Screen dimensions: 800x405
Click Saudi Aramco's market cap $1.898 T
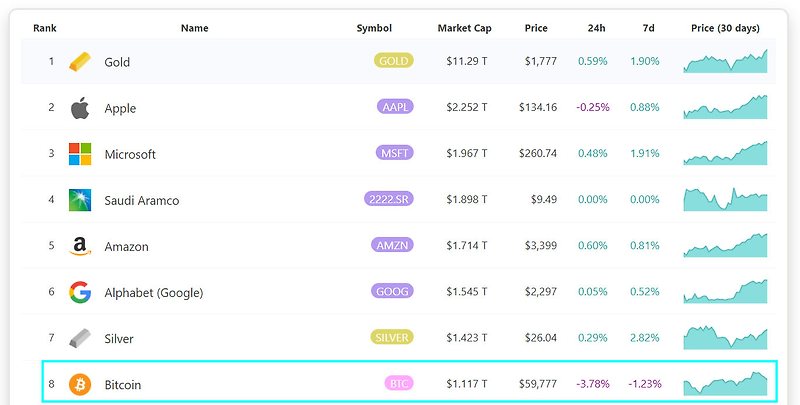coord(466,199)
